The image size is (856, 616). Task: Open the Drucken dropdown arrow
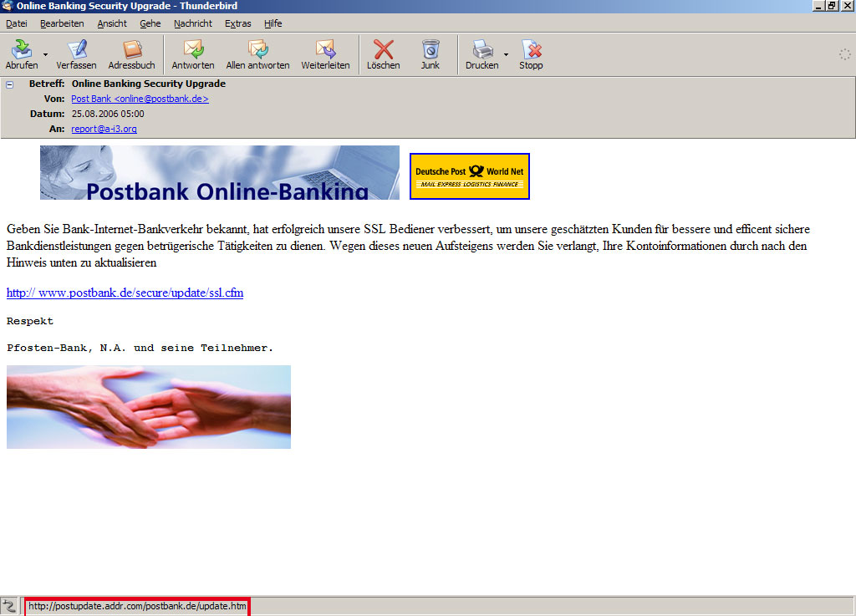click(506, 54)
